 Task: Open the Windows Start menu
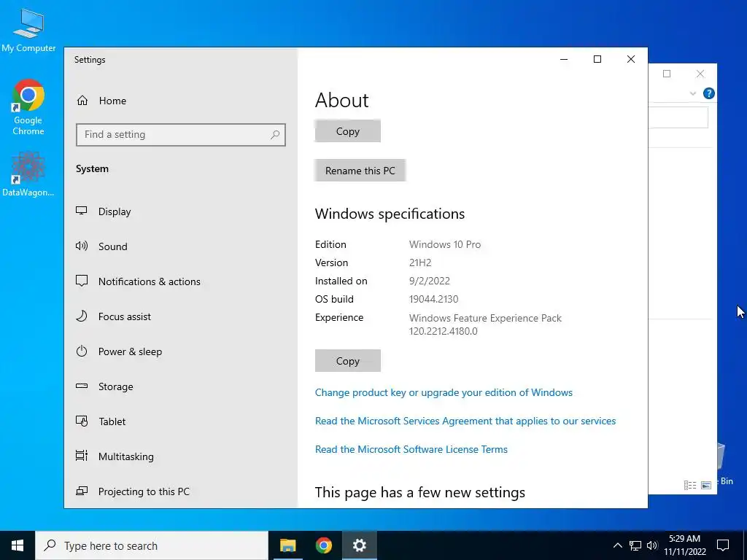pyautogui.click(x=18, y=545)
